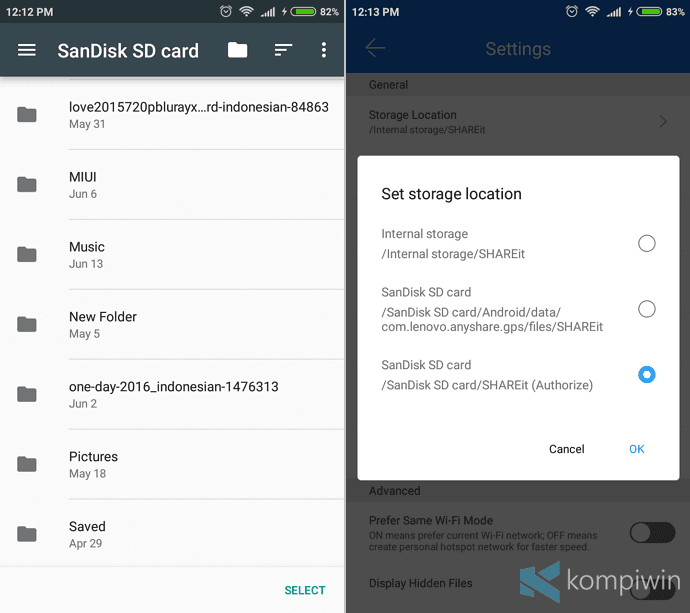Open the one-day-2016_indonesian-1476313 folder
Image resolution: width=690 pixels, height=613 pixels.
point(172,395)
